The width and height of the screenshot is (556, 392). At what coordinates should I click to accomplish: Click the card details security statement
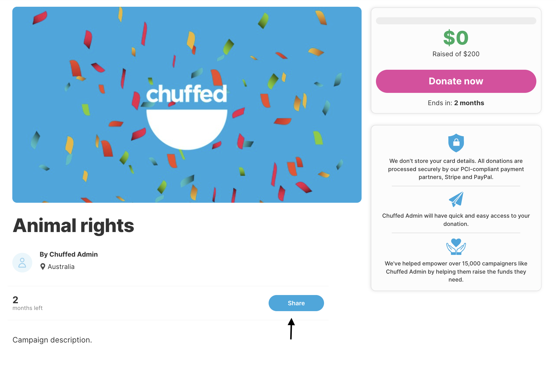(x=456, y=169)
